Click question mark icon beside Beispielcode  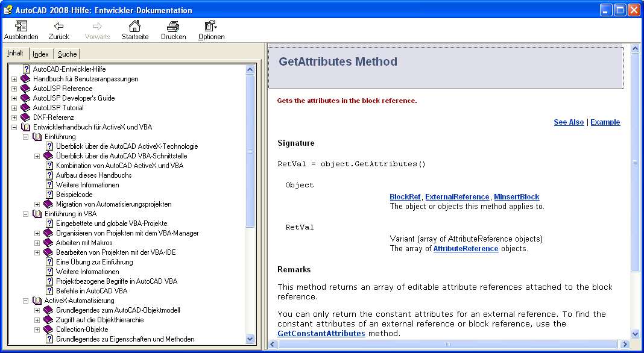[x=49, y=195]
